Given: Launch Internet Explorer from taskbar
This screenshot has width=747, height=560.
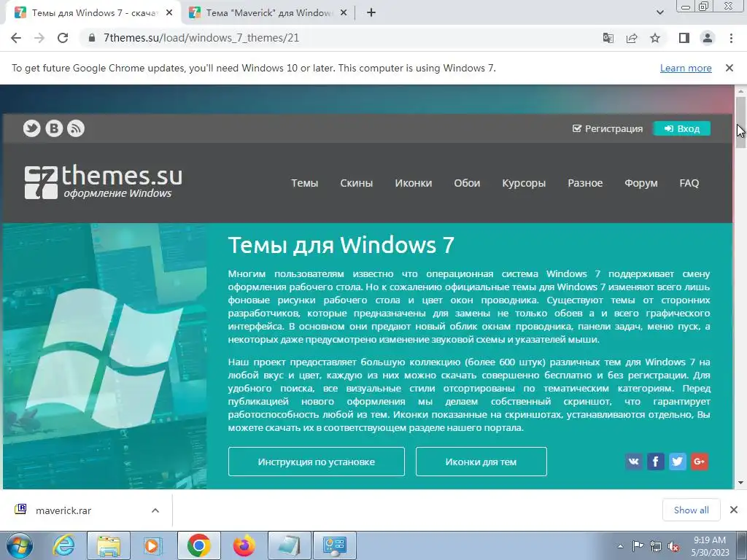Looking at the screenshot, I should coord(64,545).
